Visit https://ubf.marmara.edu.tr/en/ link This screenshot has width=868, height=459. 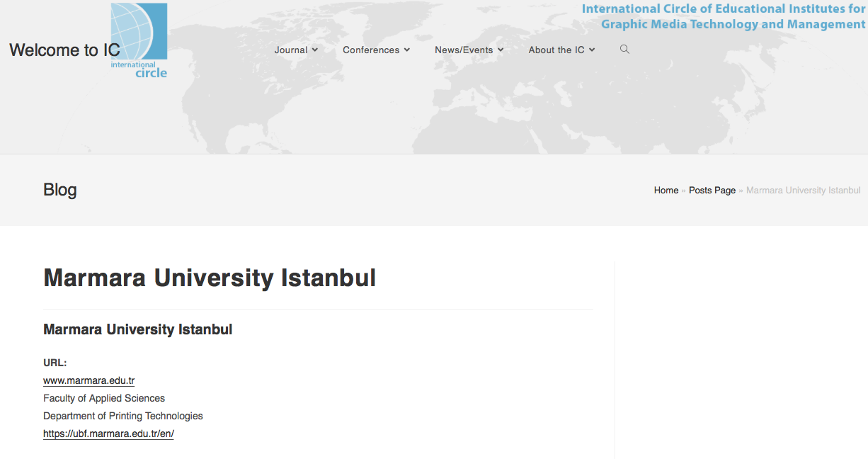(x=108, y=433)
